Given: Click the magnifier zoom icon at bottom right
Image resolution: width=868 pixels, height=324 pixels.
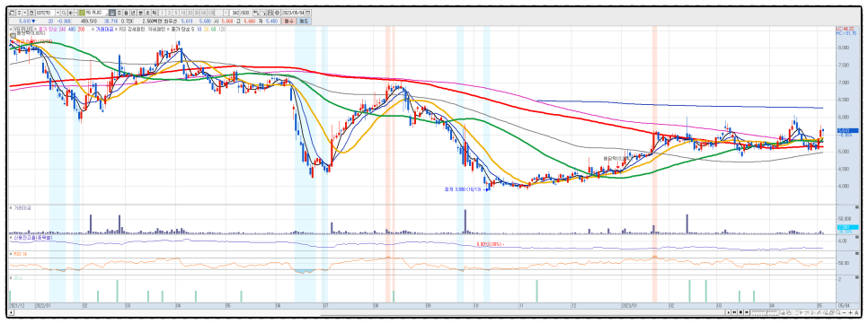Looking at the screenshot, I should (x=838, y=312).
